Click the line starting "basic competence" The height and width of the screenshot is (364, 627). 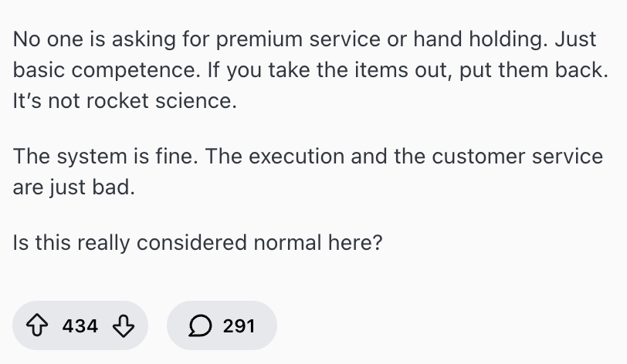(310, 69)
